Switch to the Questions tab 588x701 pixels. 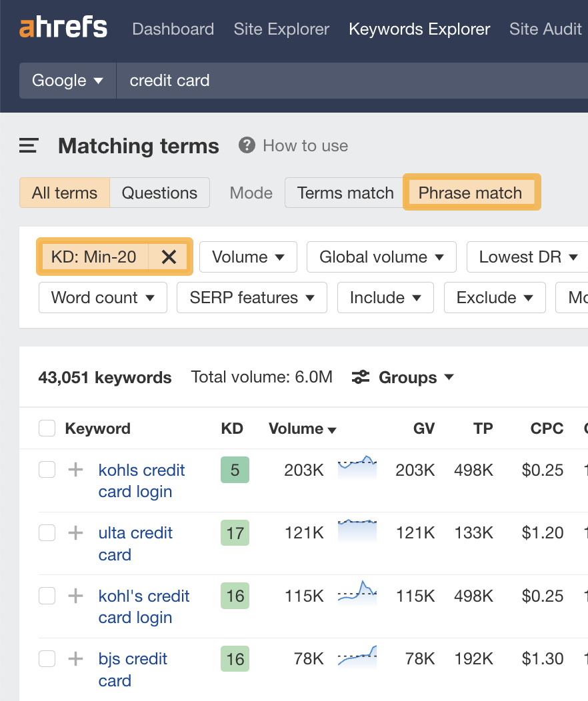tap(159, 193)
